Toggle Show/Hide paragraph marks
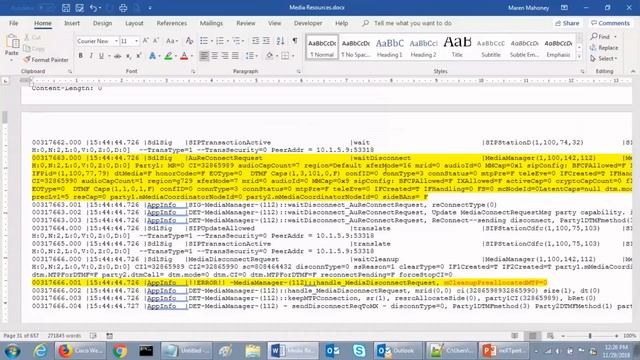 click(x=295, y=40)
